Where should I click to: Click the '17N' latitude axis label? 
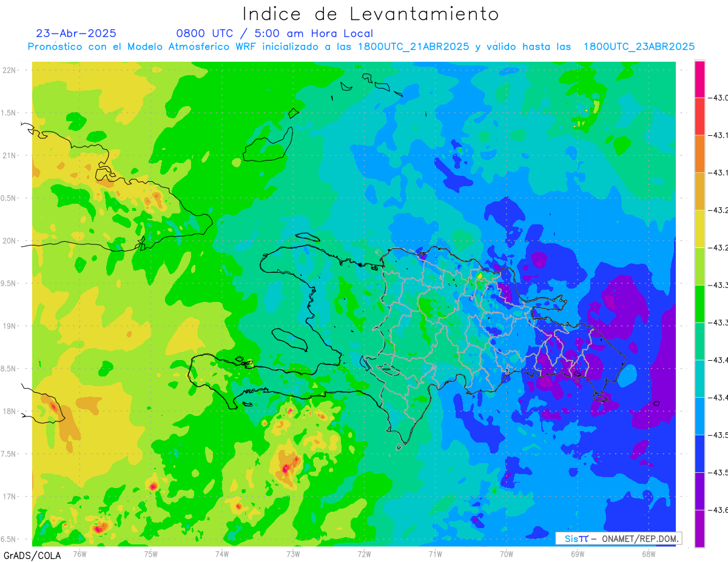10,497
